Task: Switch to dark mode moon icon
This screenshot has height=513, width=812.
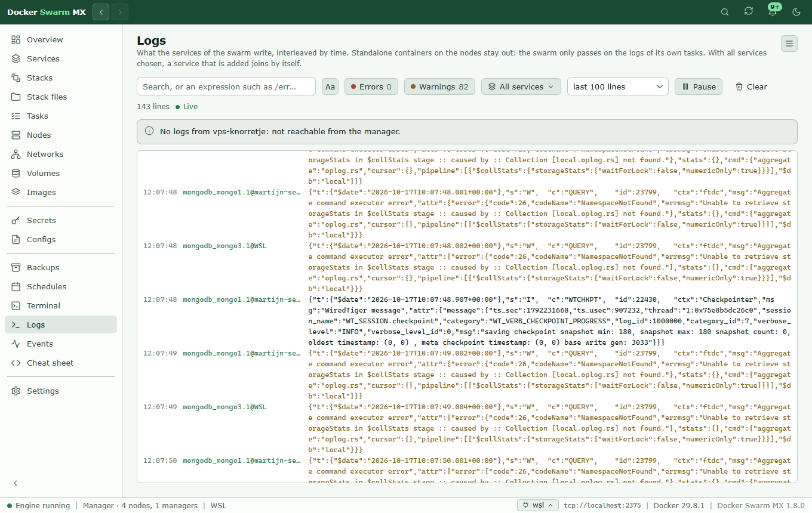Action: click(796, 12)
